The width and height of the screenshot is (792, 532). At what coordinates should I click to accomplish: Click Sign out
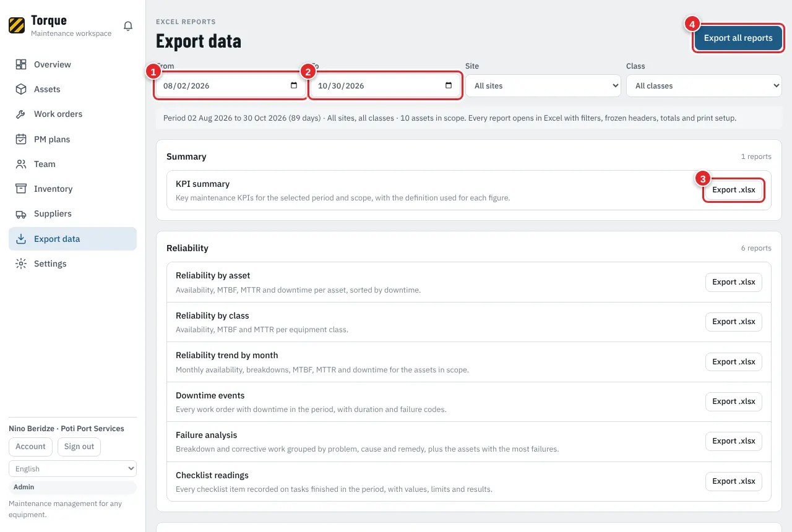(79, 447)
